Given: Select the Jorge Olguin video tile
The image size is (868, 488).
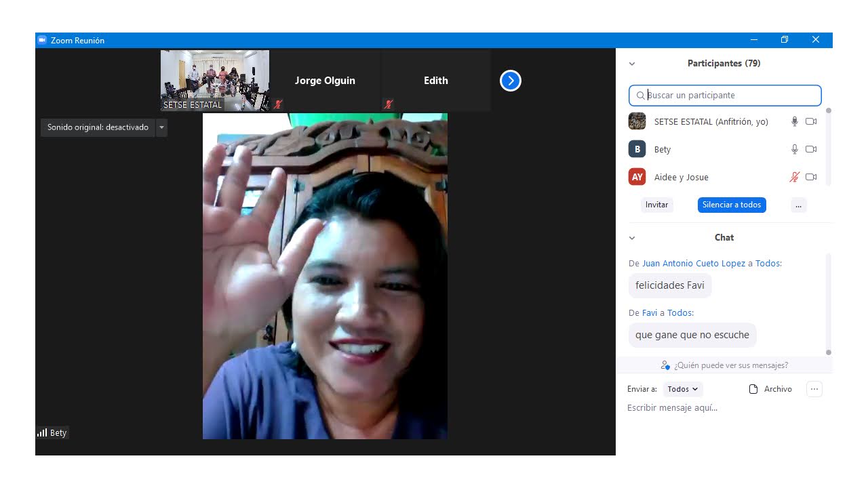Looking at the screenshot, I should [325, 81].
